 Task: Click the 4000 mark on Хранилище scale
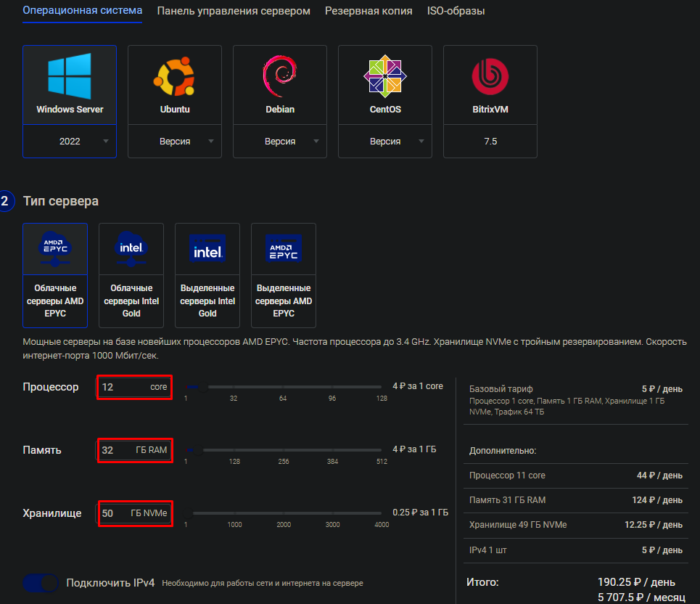(382, 524)
